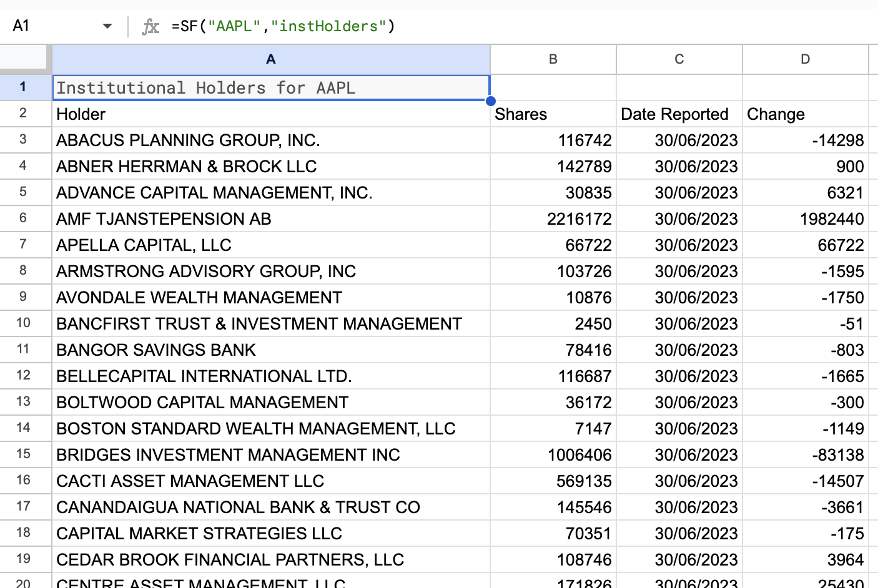This screenshot has width=878, height=588.
Task: Click cell 'BOSTON STANDARD WEALTH MANAGEMENT, LLC'
Action: pyautogui.click(x=271, y=429)
